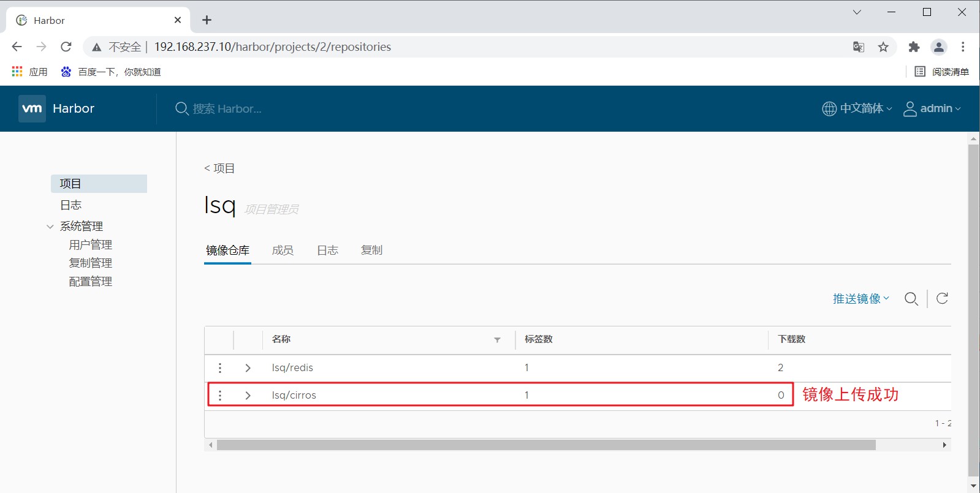Click the vertical page scrollbar
980x493 pixels.
(973, 309)
